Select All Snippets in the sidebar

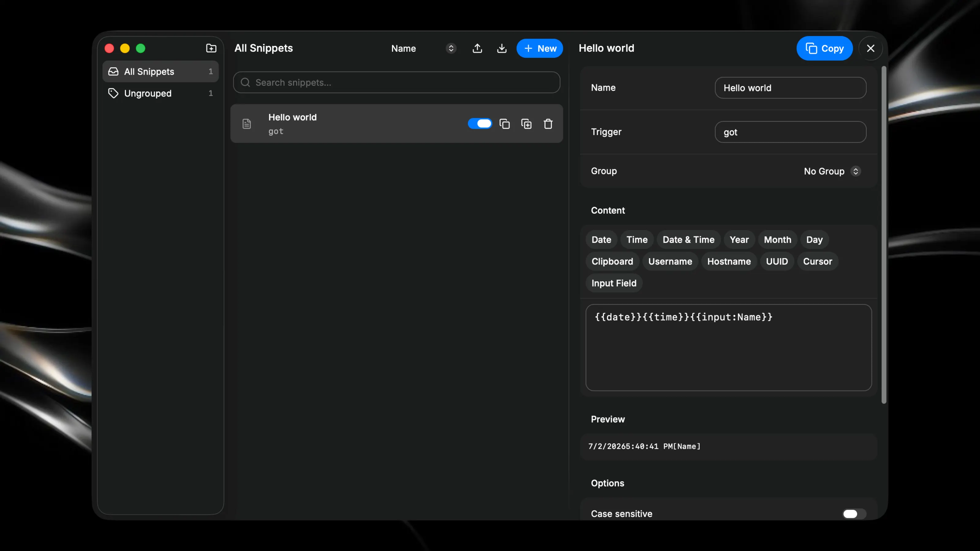click(x=160, y=72)
